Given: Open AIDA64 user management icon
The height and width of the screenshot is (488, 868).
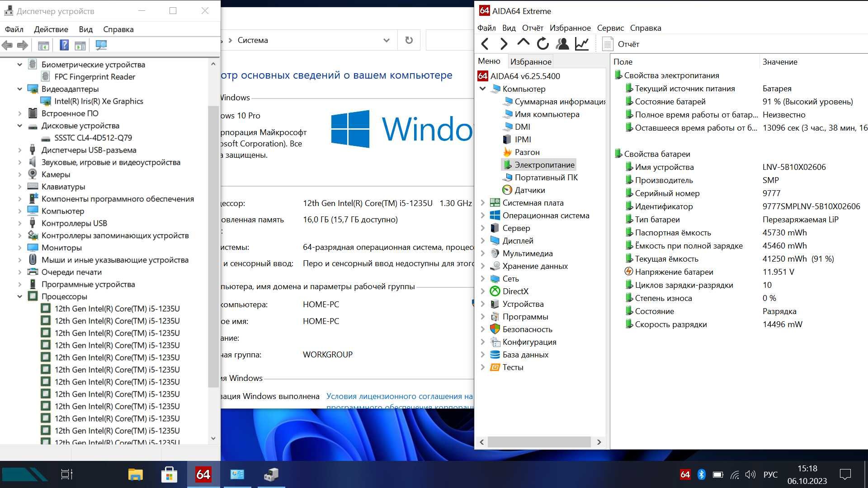Looking at the screenshot, I should click(562, 44).
